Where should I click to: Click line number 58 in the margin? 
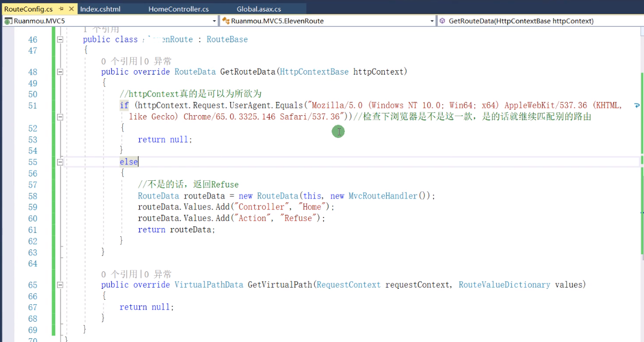pyautogui.click(x=32, y=196)
